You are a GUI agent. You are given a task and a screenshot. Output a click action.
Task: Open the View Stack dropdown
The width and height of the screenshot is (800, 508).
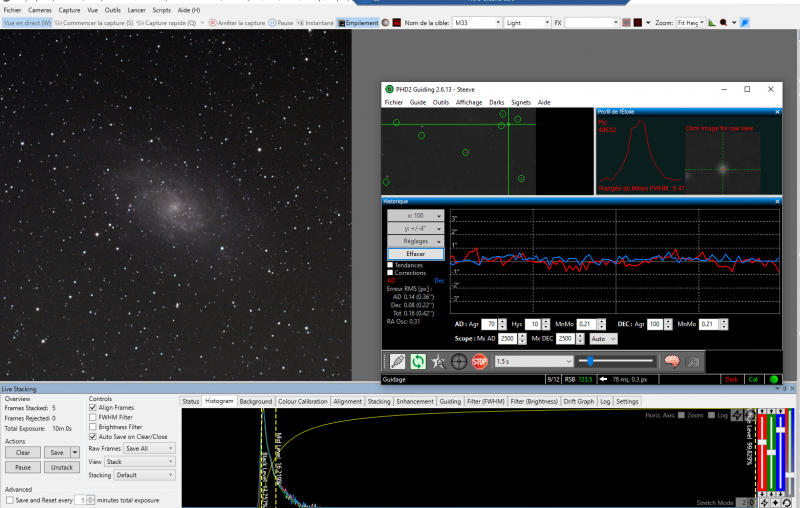coord(140,462)
